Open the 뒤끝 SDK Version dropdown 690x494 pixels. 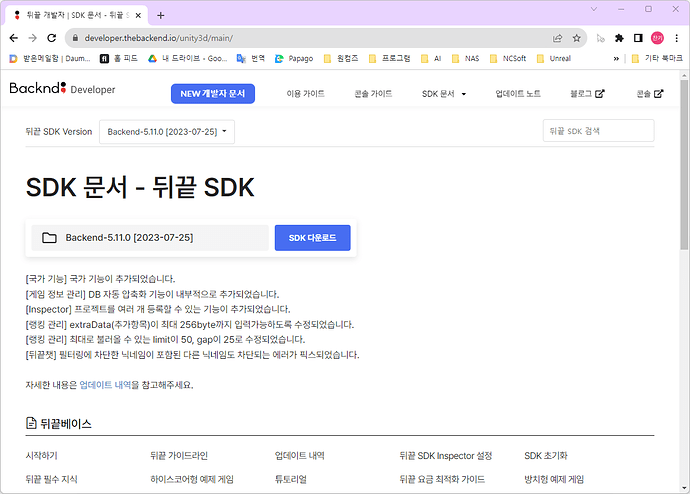click(167, 132)
